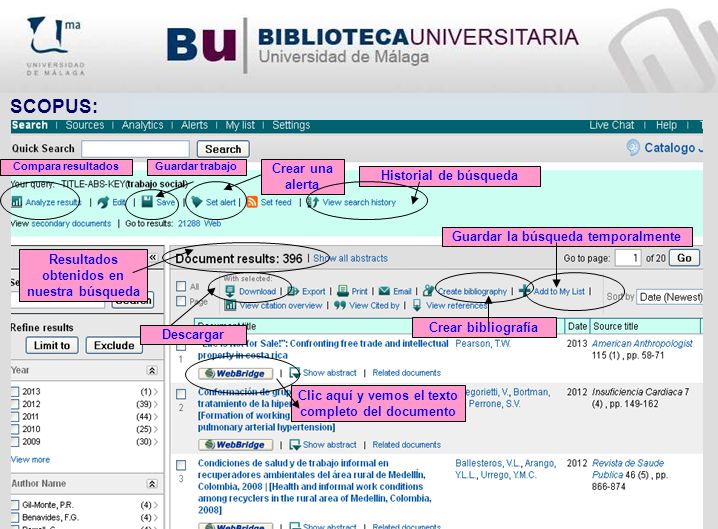Click the Go to page number field
Viewport: 718px width, 529px height.
click(628, 258)
